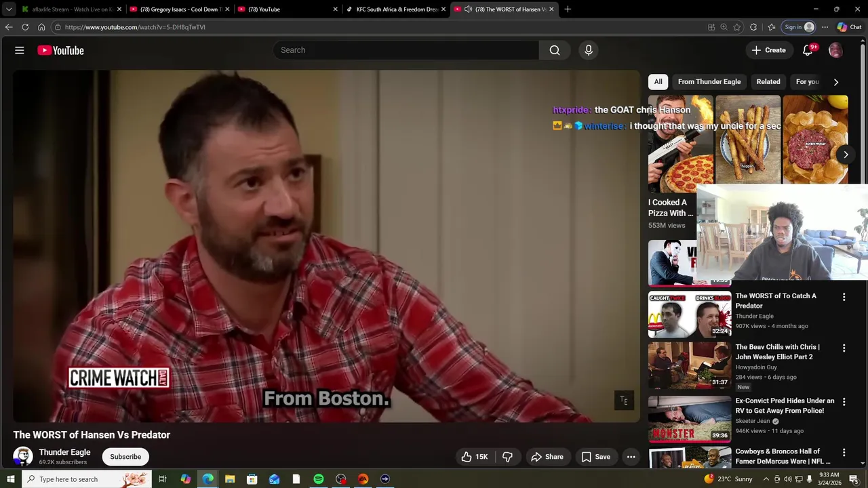Select the For you filter chip
868x488 pixels.
tap(807, 81)
